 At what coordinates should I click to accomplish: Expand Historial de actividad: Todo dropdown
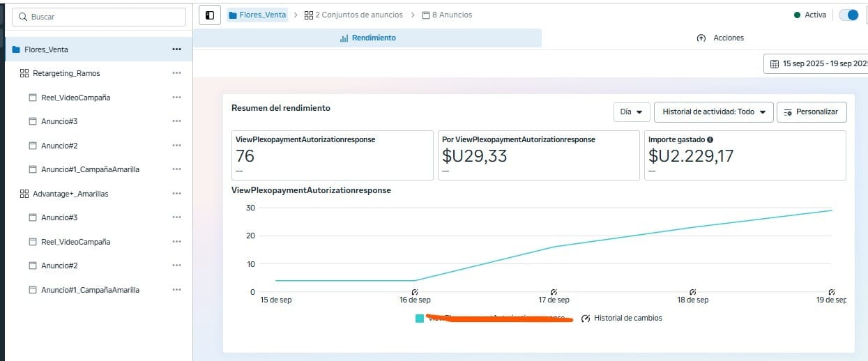714,112
